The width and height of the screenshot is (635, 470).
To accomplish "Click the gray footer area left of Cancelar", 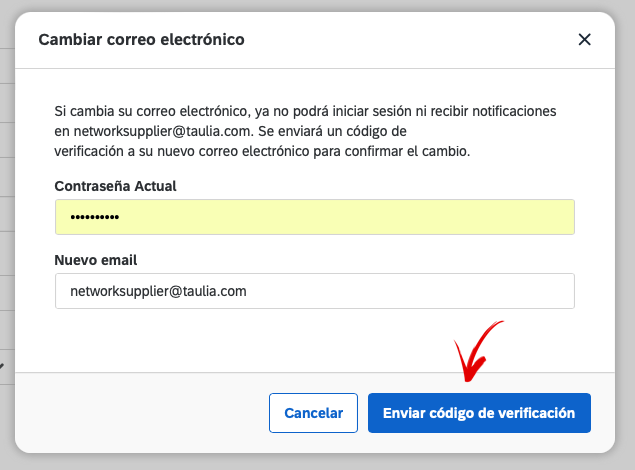I will [142, 413].
